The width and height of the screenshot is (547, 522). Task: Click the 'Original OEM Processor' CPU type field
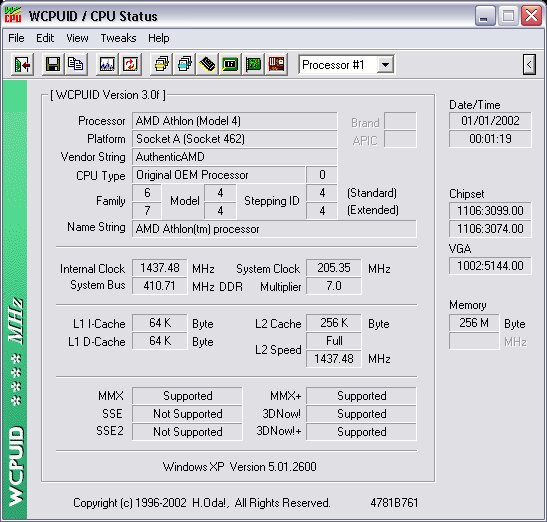tap(218, 175)
